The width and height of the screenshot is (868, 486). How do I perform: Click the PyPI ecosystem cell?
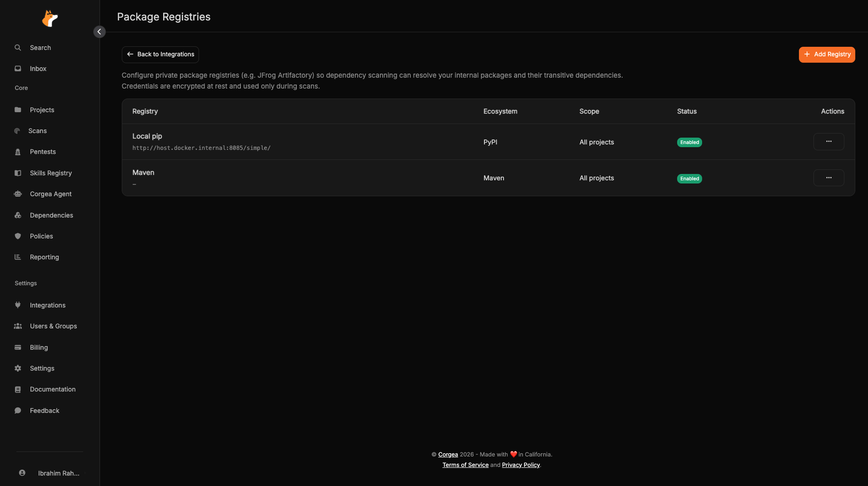pyautogui.click(x=490, y=142)
